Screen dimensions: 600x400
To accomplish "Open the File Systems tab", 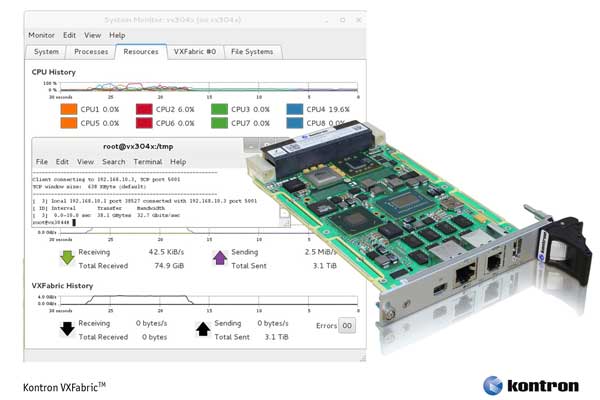I will coord(252,52).
